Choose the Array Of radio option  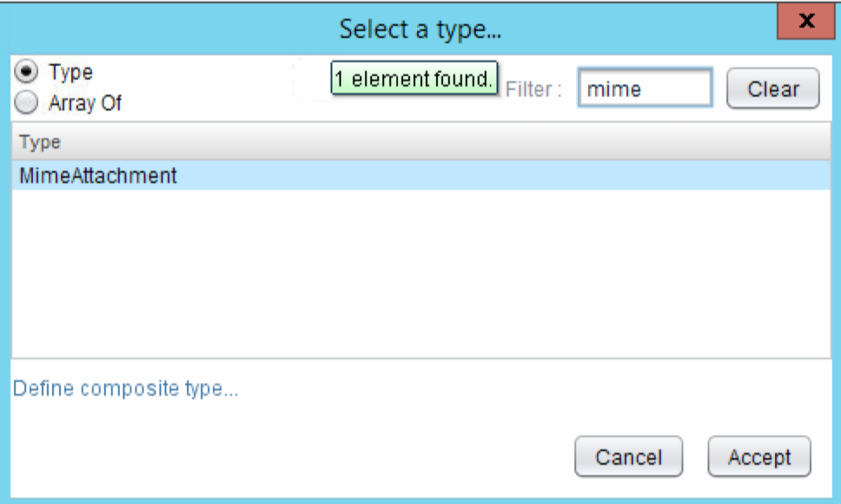26,103
